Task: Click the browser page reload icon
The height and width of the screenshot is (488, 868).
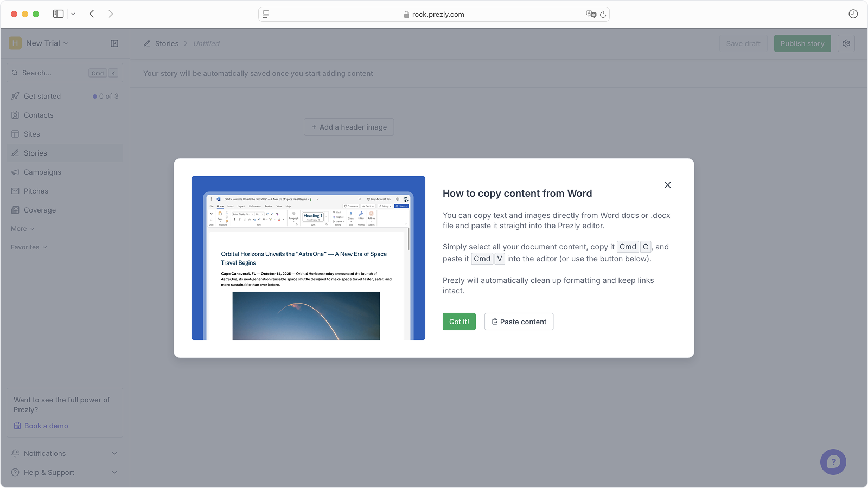Action: pos(603,14)
